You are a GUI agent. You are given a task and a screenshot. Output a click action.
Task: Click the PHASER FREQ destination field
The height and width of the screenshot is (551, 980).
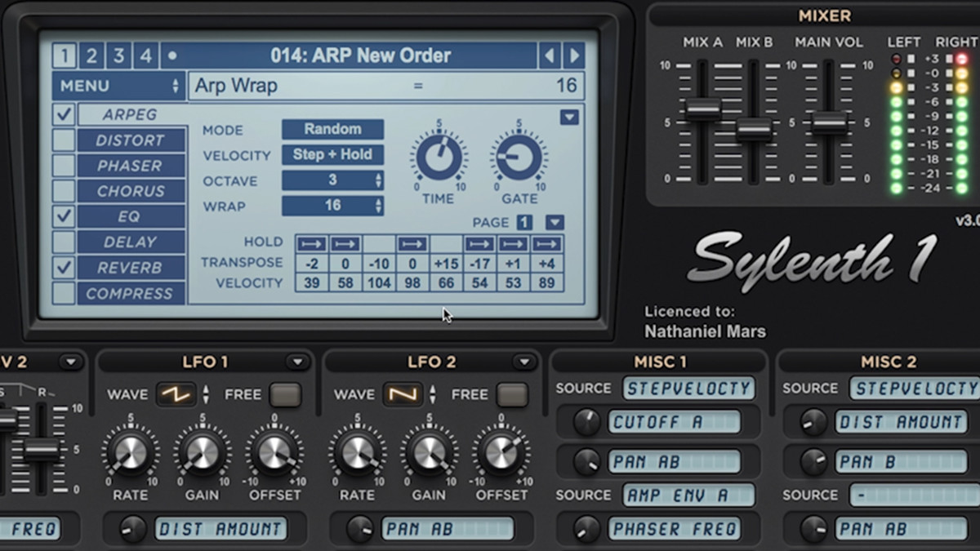point(674,529)
